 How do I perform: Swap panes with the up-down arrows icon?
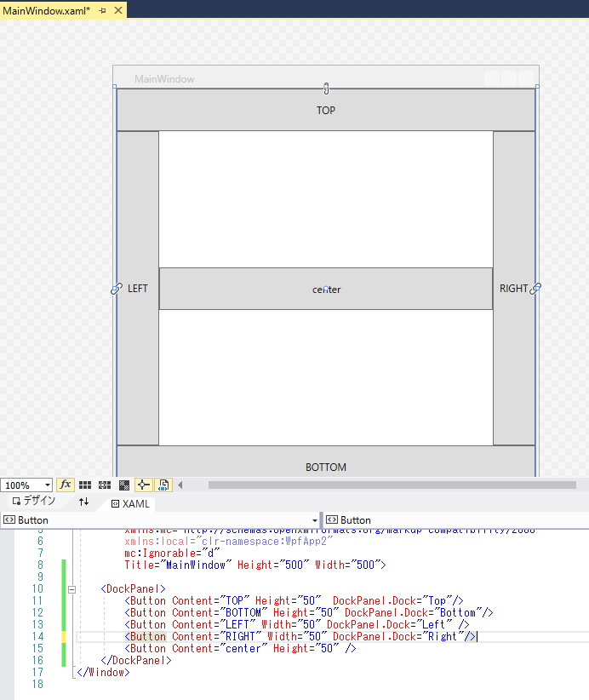coord(83,502)
